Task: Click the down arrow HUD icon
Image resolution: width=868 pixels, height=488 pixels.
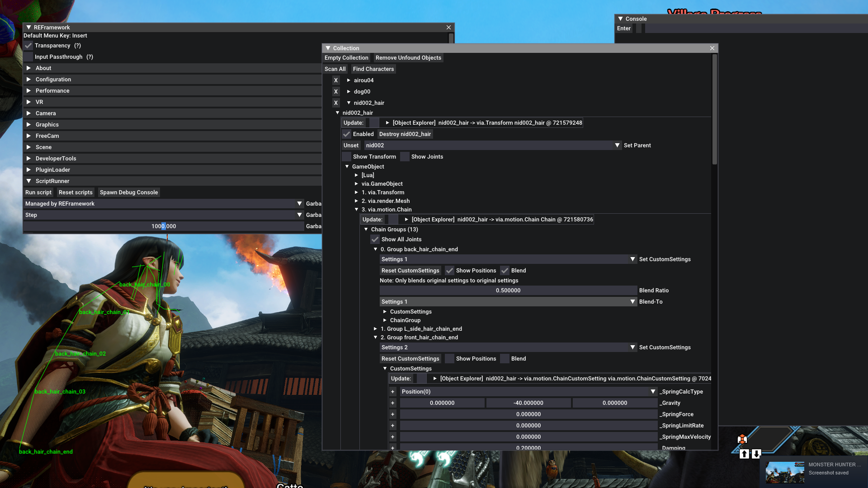Action: click(x=756, y=454)
